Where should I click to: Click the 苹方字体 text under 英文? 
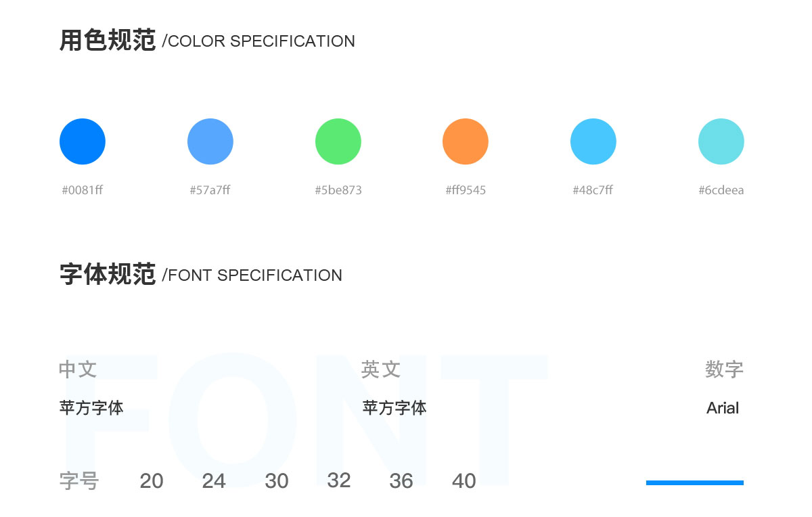(394, 408)
